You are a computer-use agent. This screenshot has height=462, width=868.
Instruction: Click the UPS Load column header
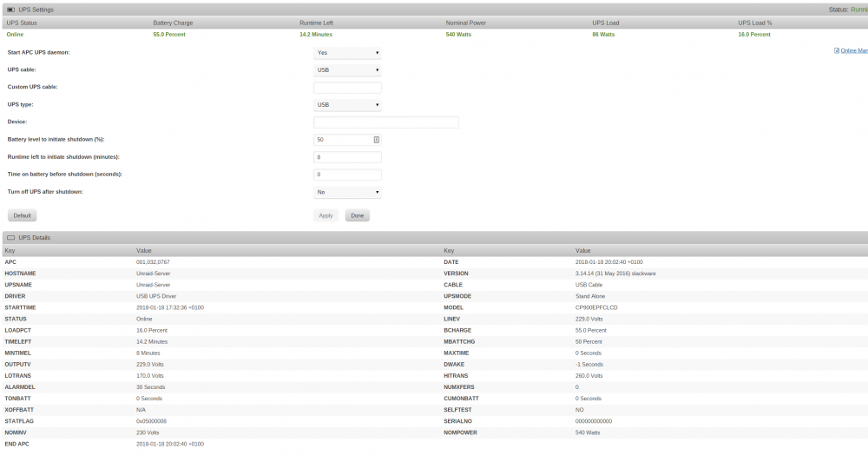(606, 23)
